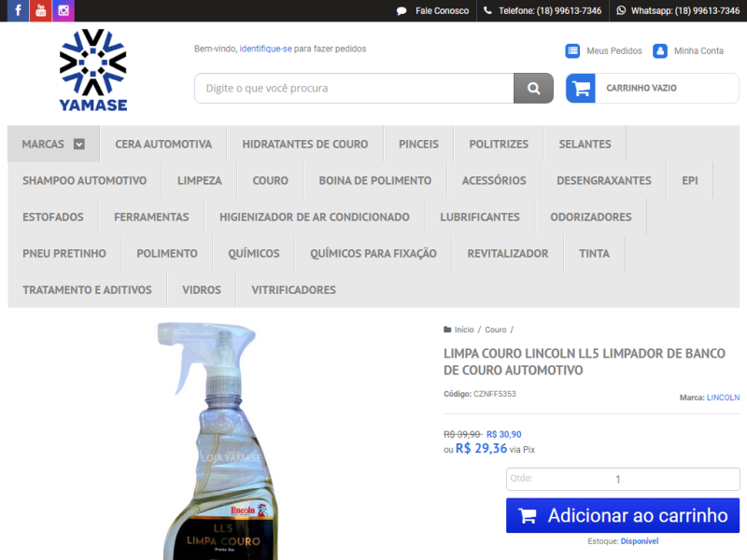Click the Couro breadcrumb link
This screenshot has width=747, height=560.
(x=496, y=329)
